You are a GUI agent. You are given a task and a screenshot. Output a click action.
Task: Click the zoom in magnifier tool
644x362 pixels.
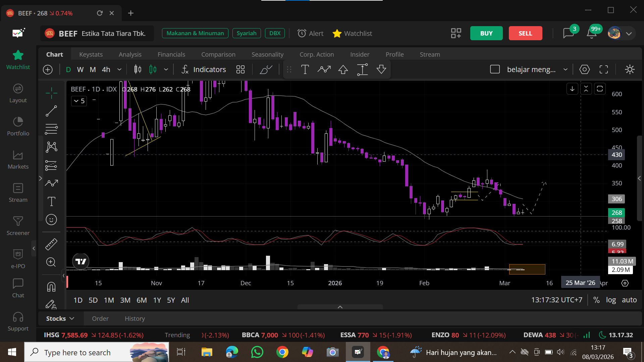pos(51,262)
